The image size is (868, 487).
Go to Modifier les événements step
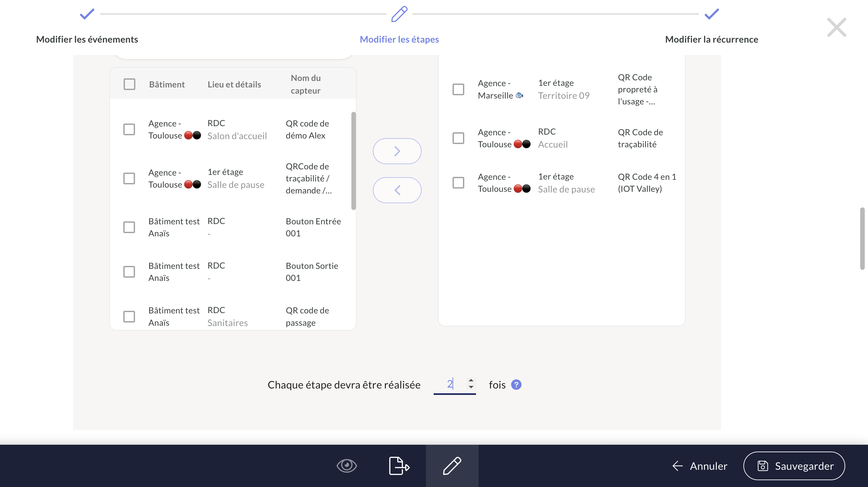(87, 39)
